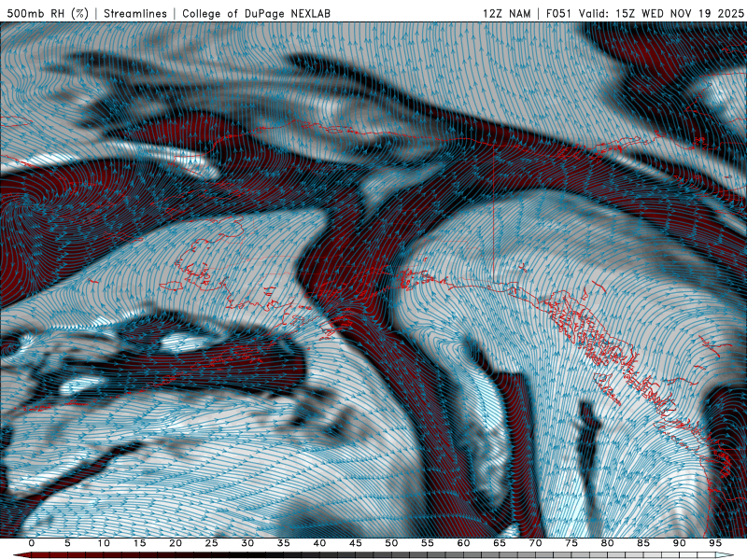Click the black color bar segment below 30

[247, 555]
